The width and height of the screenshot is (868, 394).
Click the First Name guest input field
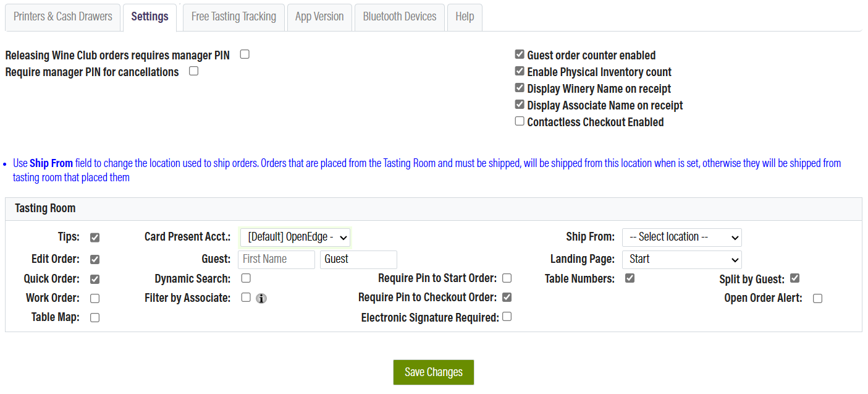pos(276,259)
